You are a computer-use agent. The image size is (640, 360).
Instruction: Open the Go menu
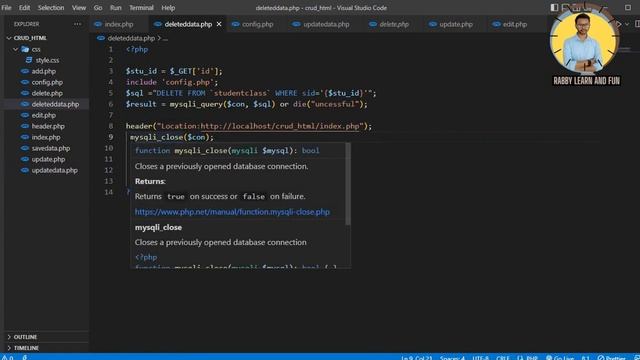click(98, 8)
